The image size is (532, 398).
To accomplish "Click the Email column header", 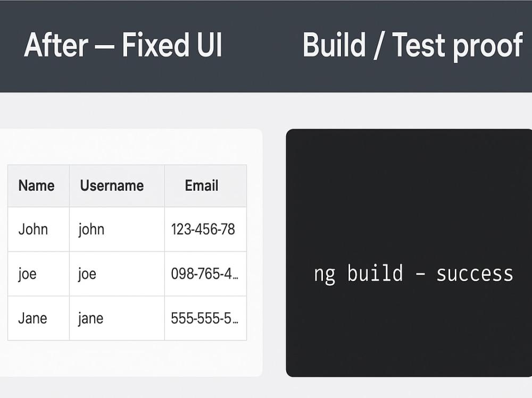I will click(x=205, y=186).
